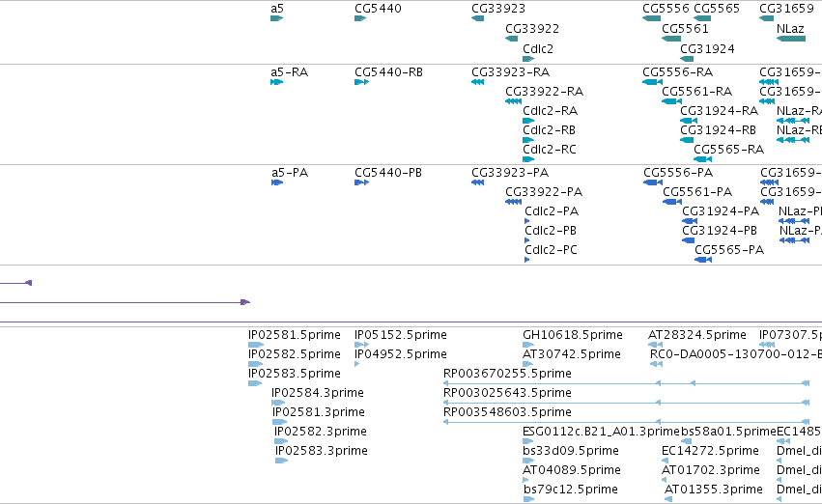This screenshot has width=822, height=504.
Task: Select the CG33922 gene label
Action: click(532, 29)
